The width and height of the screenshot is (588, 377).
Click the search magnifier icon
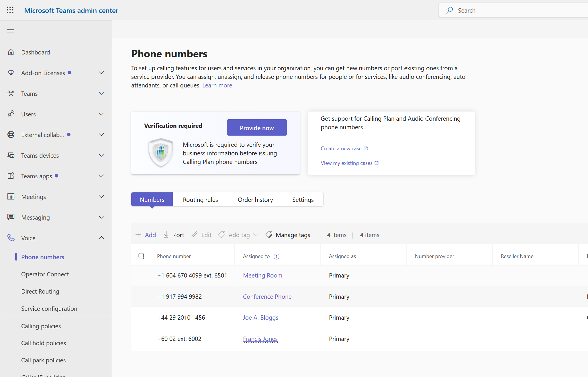coord(449,10)
